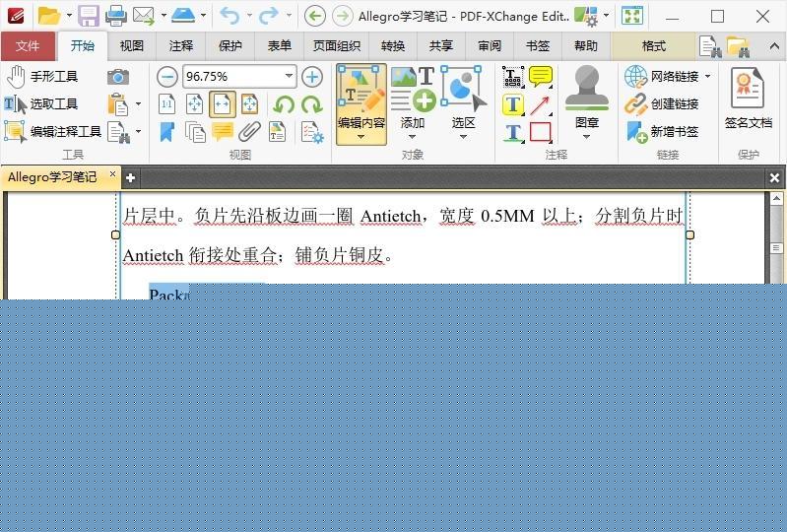
Task: Fit visible content icon
Action: point(249,104)
